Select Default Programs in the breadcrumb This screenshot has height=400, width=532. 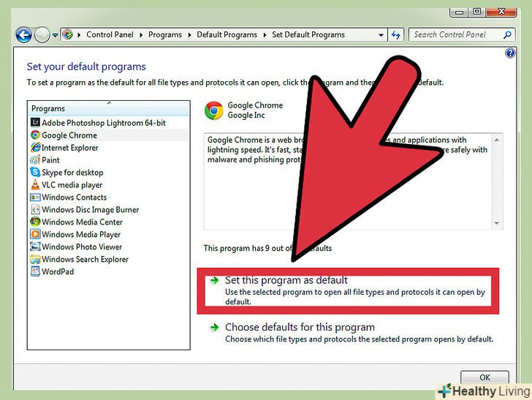tap(227, 34)
